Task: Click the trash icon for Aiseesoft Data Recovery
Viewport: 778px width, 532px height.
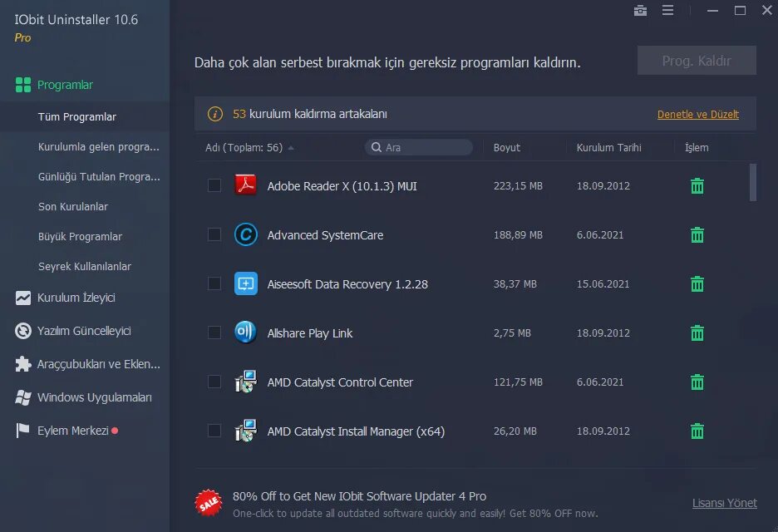Action: tap(697, 283)
